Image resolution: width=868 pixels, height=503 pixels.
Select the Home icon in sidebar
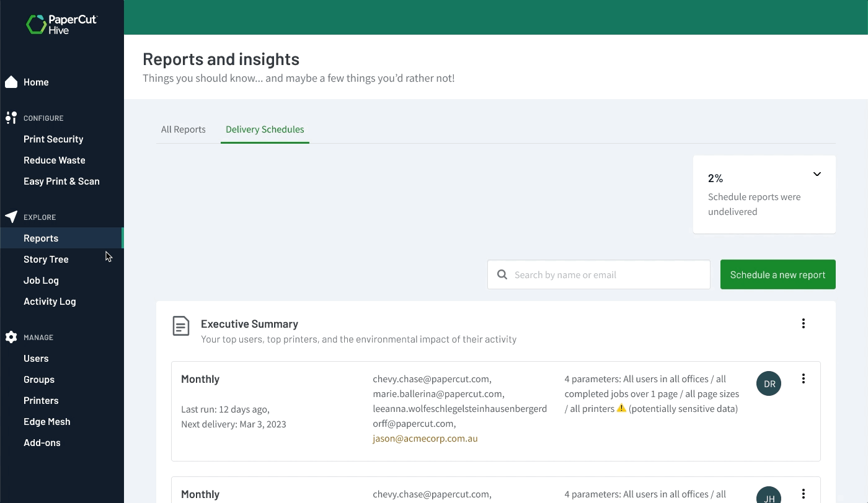point(11,81)
